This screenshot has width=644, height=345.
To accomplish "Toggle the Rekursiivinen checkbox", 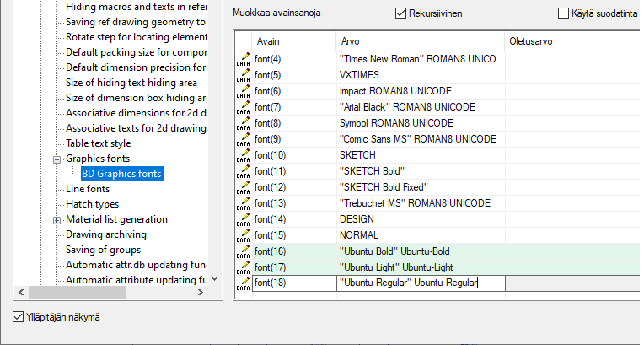I will [401, 13].
